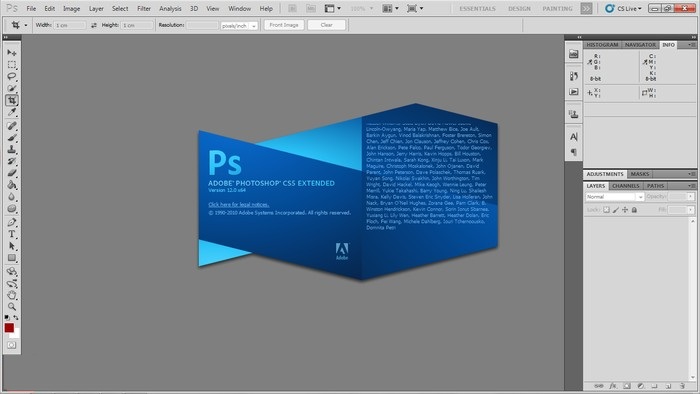700x394 pixels.
Task: Switch to Essentials workspace
Action: (477, 8)
